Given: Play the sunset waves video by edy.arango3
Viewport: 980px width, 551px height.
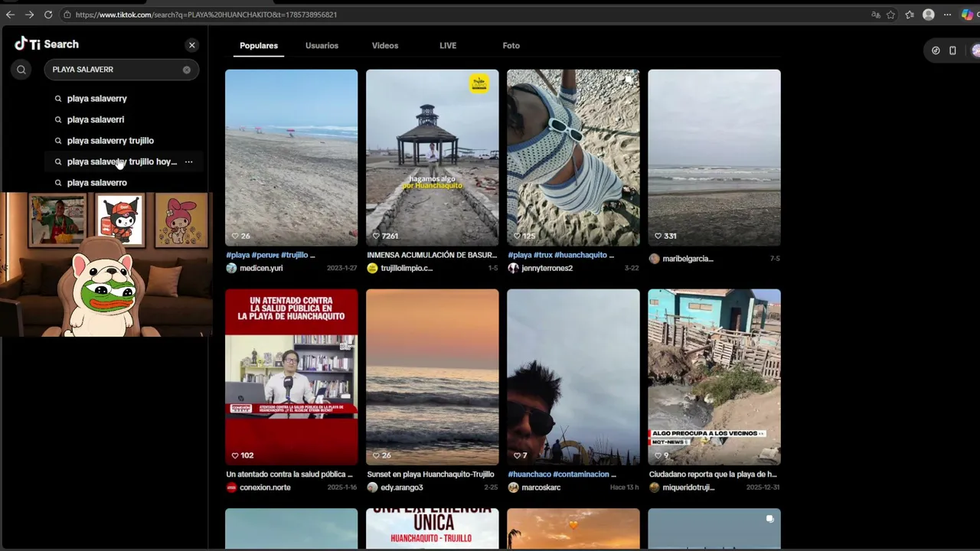Looking at the screenshot, I should [x=432, y=377].
